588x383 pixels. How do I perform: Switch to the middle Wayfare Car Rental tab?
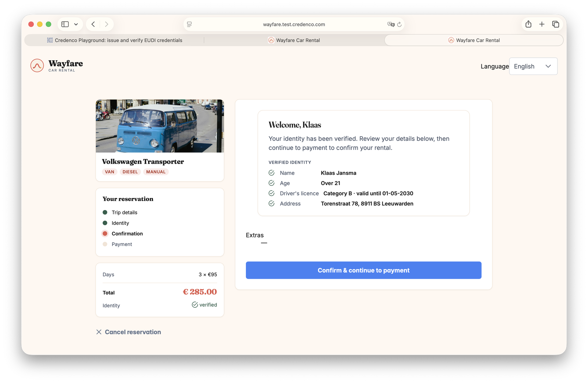coord(294,40)
